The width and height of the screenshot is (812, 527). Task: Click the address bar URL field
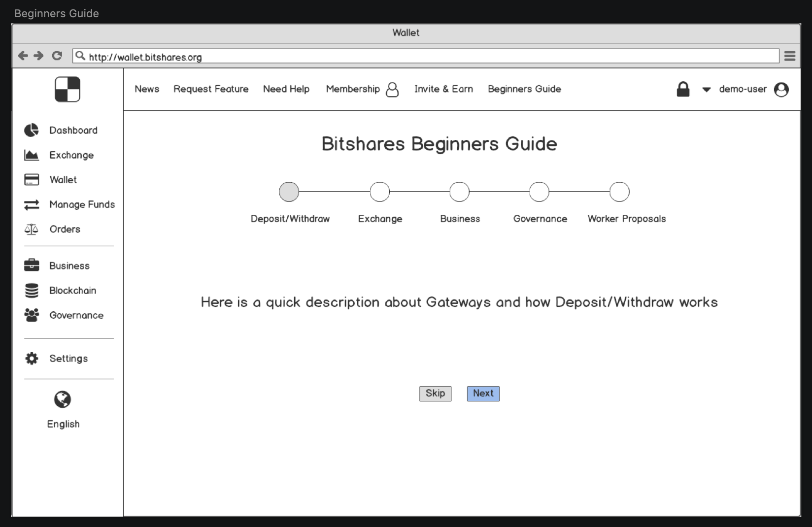(x=426, y=56)
